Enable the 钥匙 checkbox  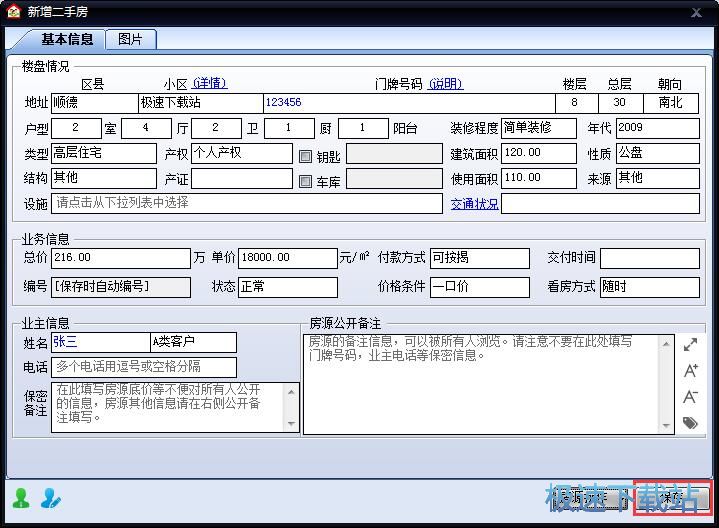click(306, 155)
